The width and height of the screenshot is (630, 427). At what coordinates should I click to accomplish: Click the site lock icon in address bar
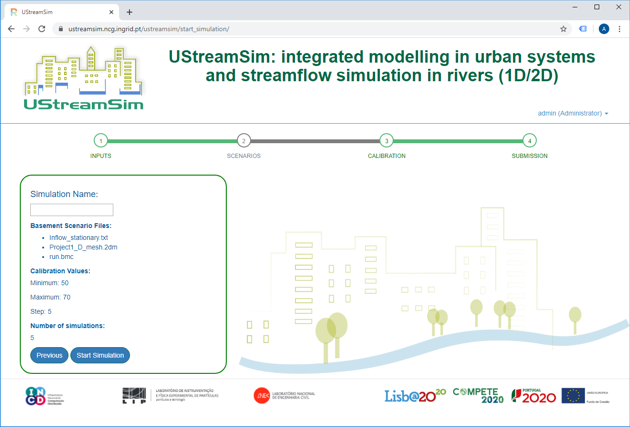tap(61, 29)
